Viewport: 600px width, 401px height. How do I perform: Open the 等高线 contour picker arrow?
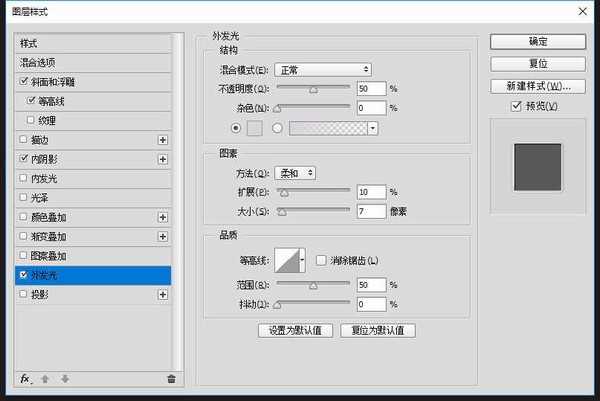click(x=302, y=260)
